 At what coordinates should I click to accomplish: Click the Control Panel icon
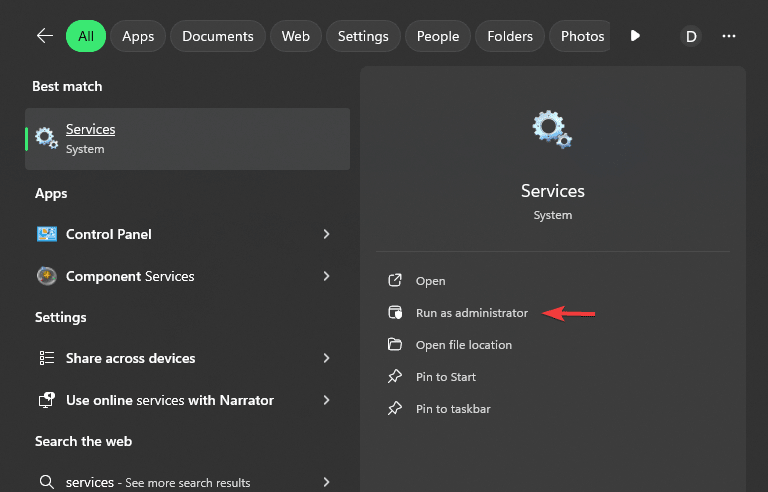click(x=47, y=234)
